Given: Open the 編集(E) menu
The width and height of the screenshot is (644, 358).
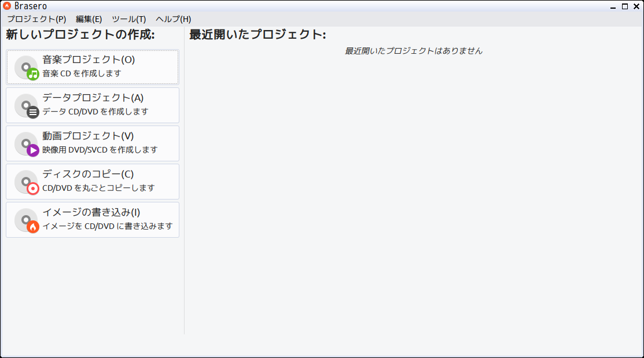Looking at the screenshot, I should (89, 19).
